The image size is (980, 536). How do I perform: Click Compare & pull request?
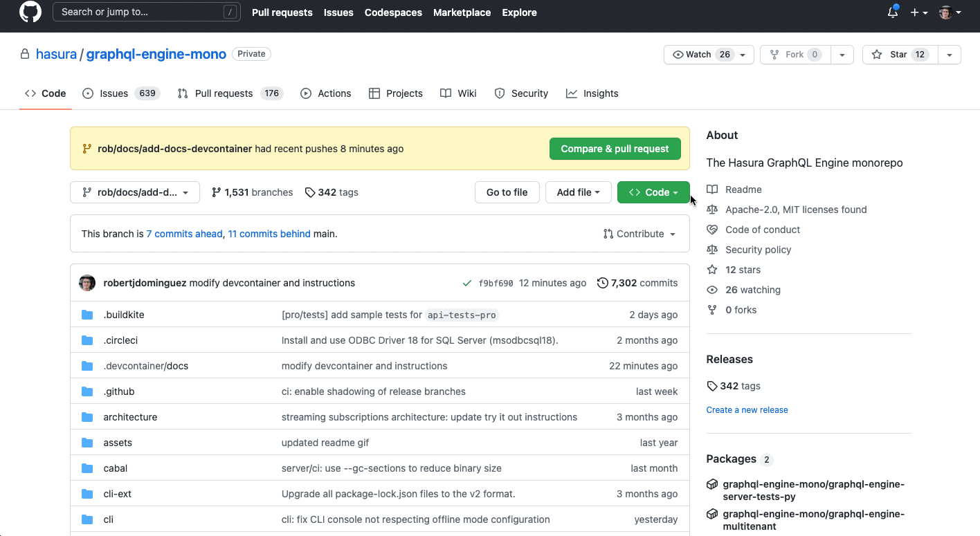615,148
